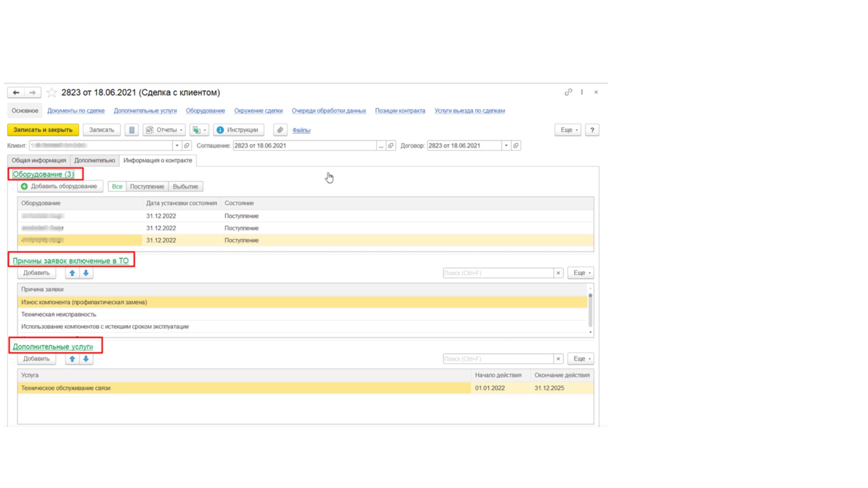Clear the Дополнительные услуги search field
This screenshot has height=488, width=868.
558,359
